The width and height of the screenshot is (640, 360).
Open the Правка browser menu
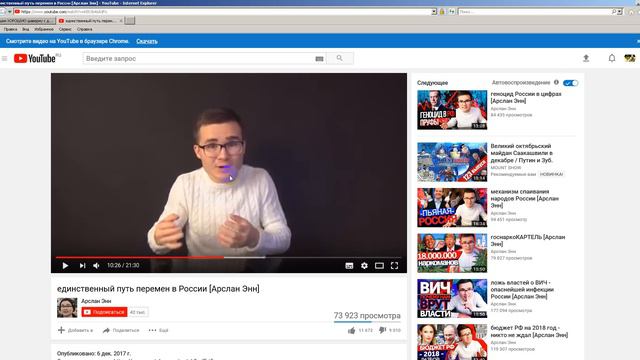pos(10,29)
